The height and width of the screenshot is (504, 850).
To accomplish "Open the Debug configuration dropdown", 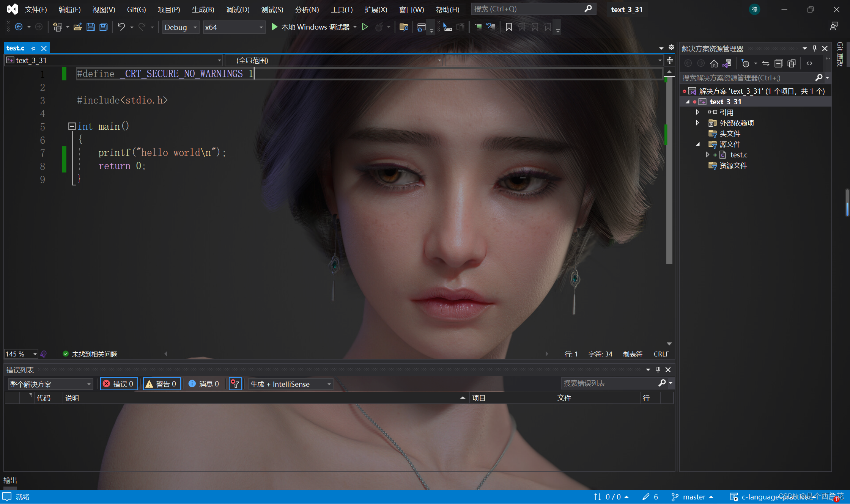I will 181,27.
